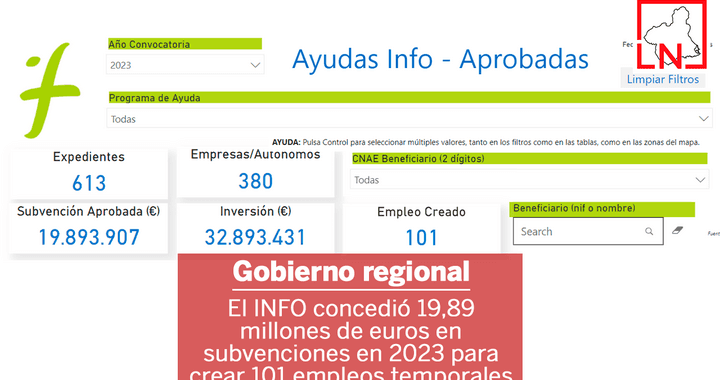Open the Año Convocatoria dropdown showing 2023
The image size is (720, 380).
pyautogui.click(x=185, y=65)
